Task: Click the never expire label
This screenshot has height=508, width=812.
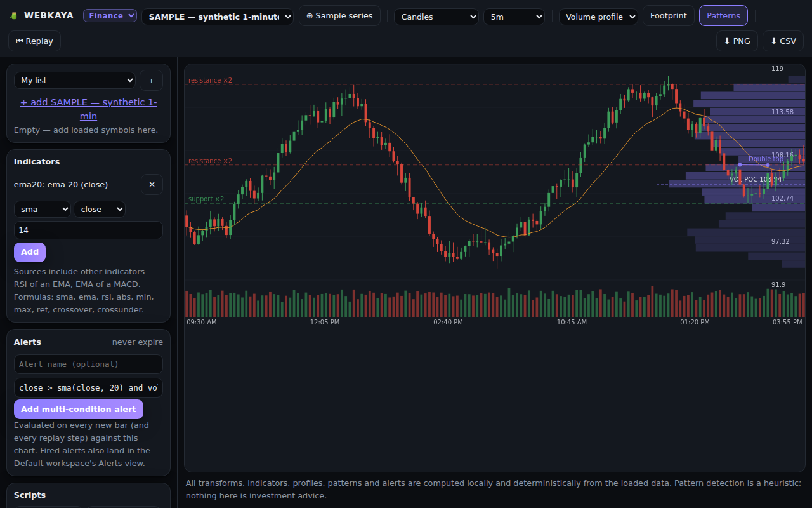Action: point(138,342)
